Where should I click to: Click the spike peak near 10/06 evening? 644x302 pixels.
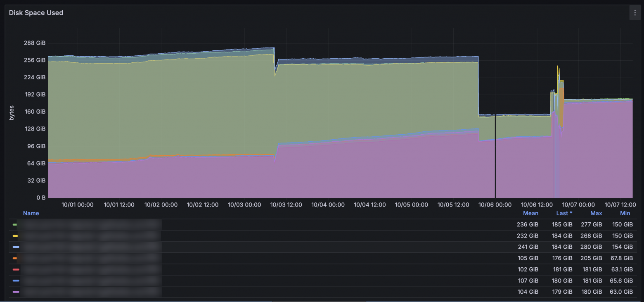(x=558, y=67)
